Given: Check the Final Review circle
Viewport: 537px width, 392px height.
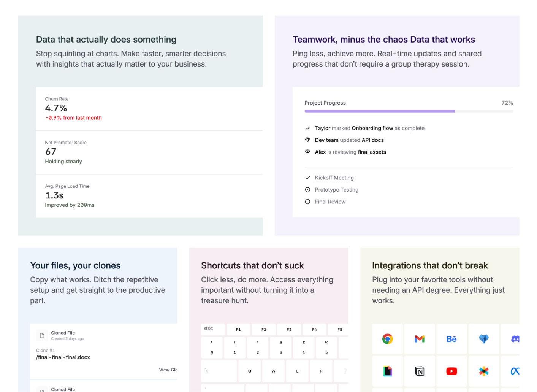Looking at the screenshot, I should [307, 202].
